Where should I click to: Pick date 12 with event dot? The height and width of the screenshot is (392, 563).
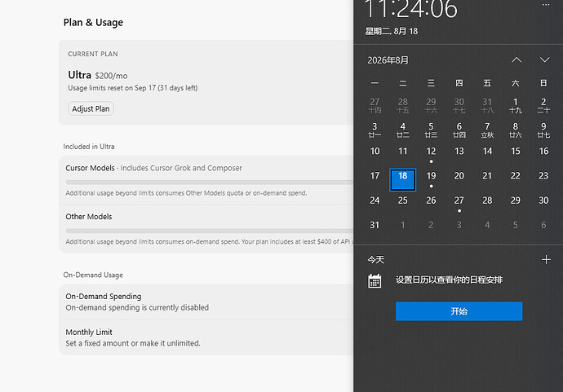(x=431, y=155)
